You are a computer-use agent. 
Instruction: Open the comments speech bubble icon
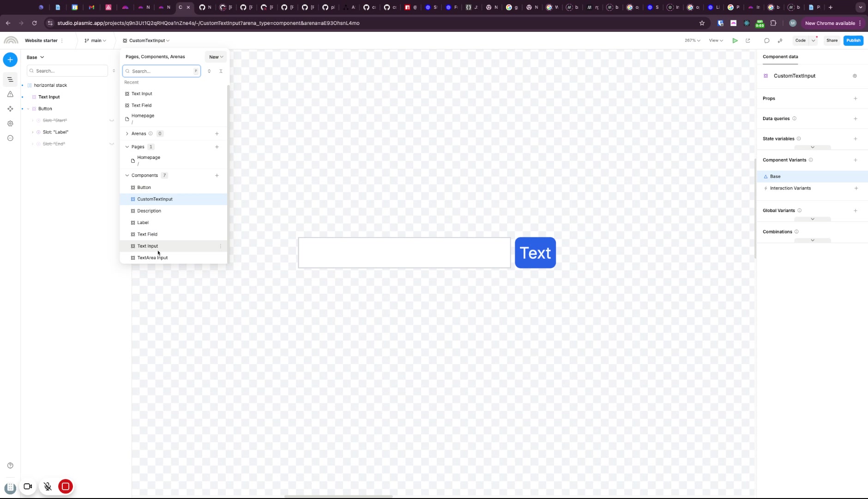tap(767, 41)
